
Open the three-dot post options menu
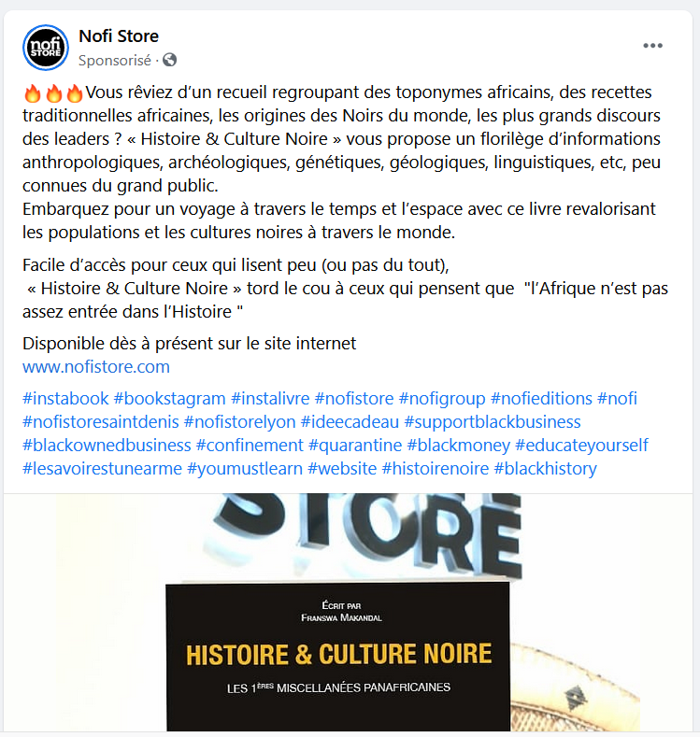click(652, 46)
